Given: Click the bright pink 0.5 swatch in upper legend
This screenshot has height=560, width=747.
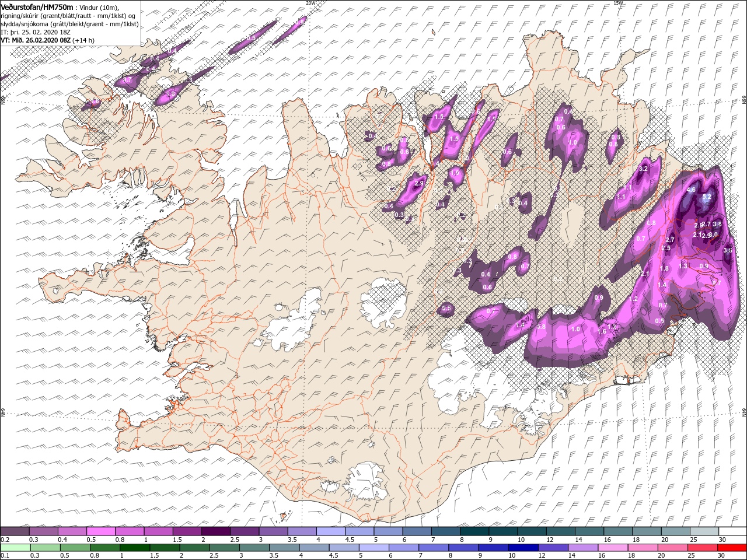Looking at the screenshot, I should pos(100,531).
